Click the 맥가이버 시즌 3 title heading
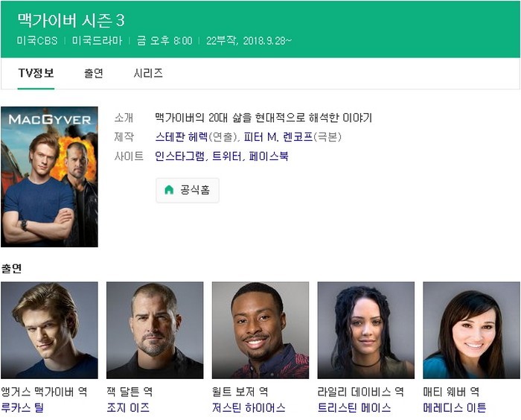The height and width of the screenshot is (420, 521). (71, 20)
